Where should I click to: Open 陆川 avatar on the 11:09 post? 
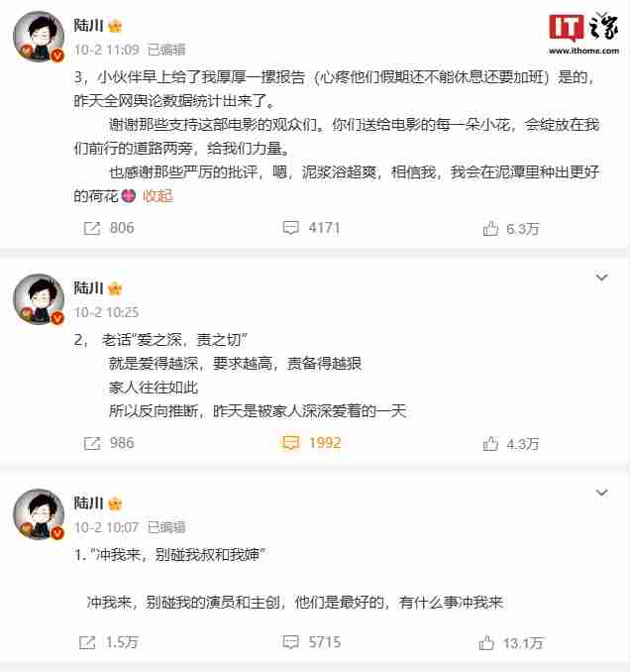click(39, 37)
